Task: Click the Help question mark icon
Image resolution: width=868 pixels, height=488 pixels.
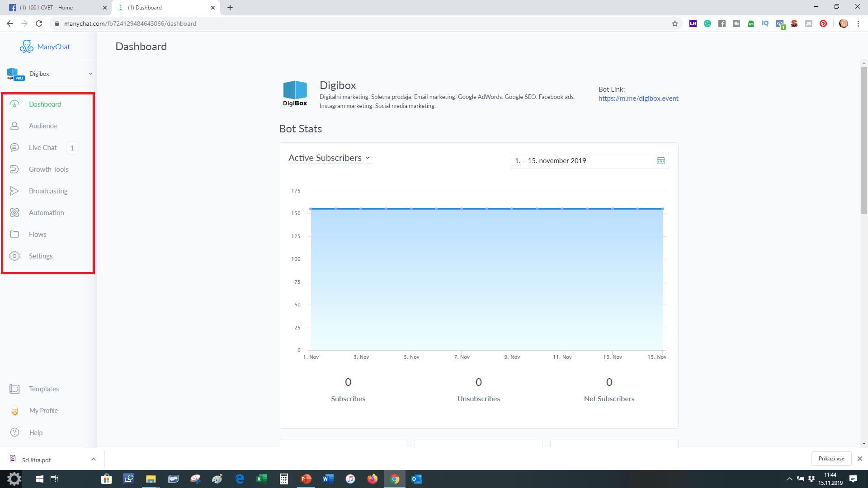Action: [14, 432]
